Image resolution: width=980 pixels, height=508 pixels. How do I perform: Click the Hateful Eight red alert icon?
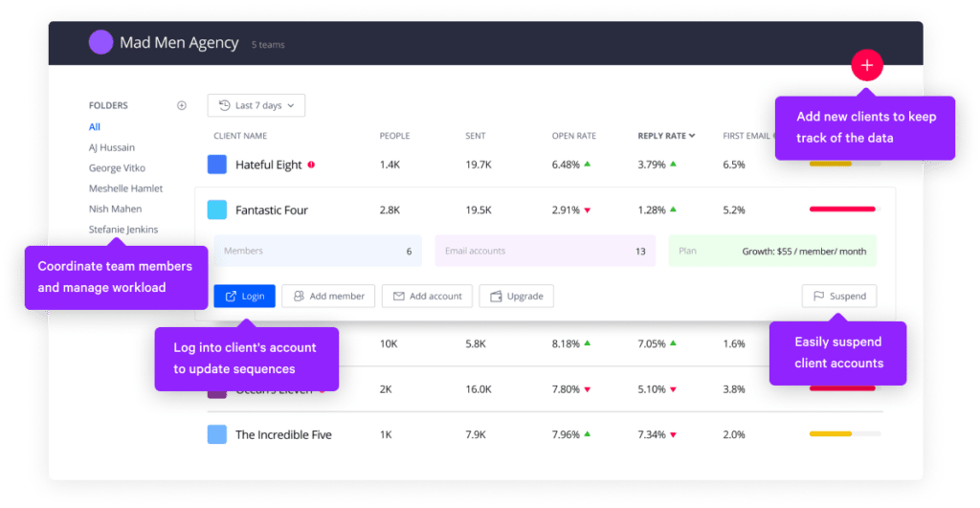click(x=311, y=165)
